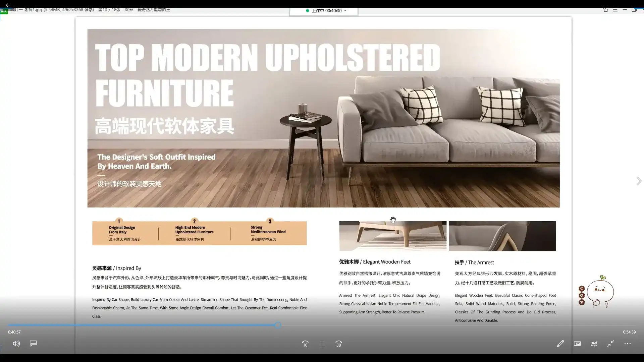Image resolution: width=644 pixels, height=362 pixels.
Task: Click the restore window icon
Action: coord(634,10)
